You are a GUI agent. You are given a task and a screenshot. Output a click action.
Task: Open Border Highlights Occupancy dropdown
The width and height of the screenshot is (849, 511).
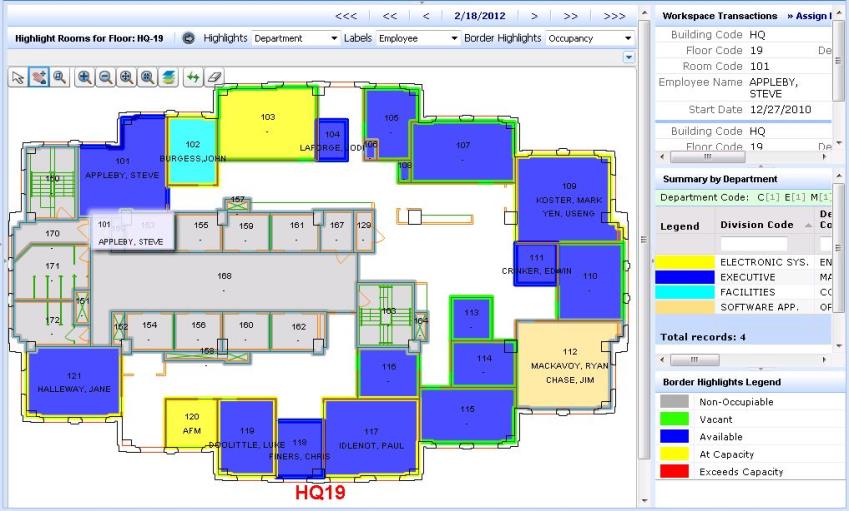tap(590, 38)
